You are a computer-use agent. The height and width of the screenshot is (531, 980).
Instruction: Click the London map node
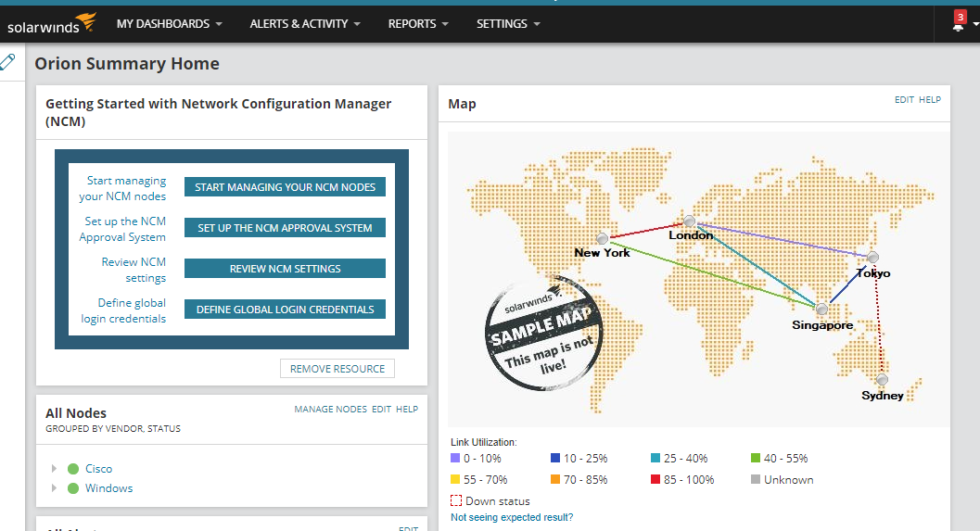[689, 221]
